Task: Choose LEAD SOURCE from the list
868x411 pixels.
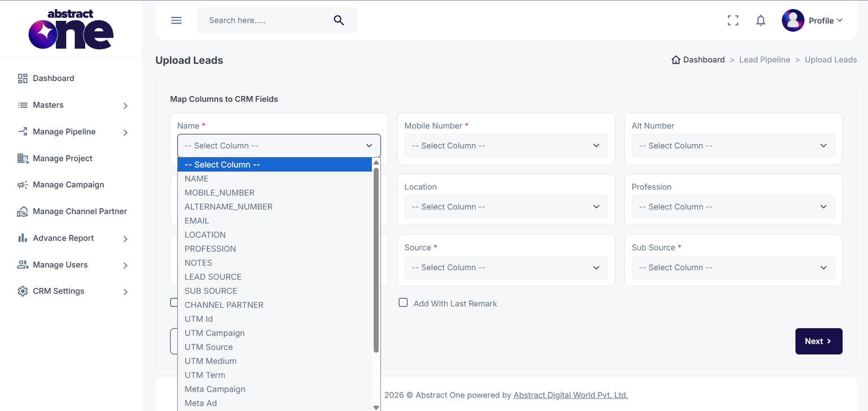Action: click(275, 277)
